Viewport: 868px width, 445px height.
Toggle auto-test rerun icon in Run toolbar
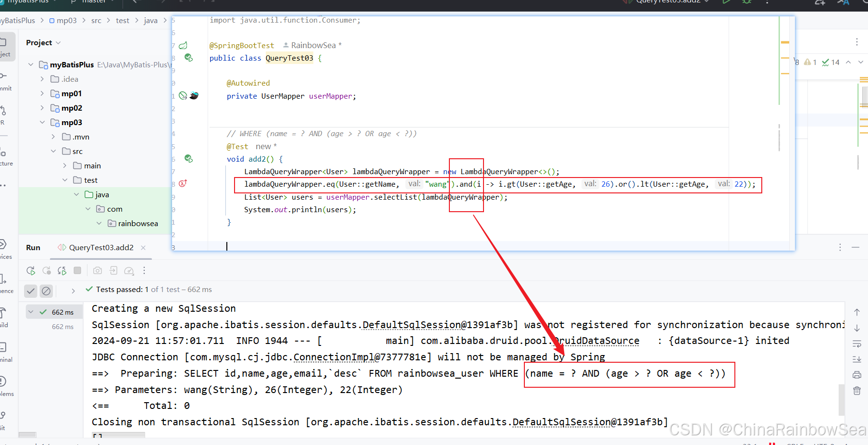62,271
